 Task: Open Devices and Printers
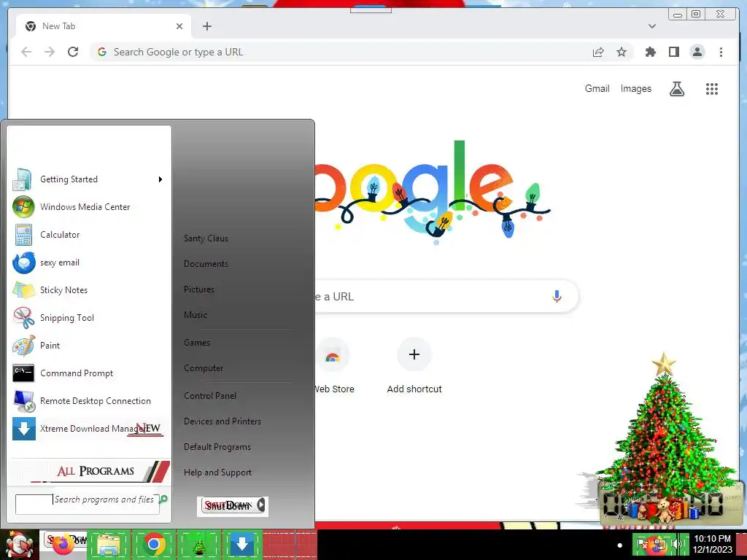(222, 421)
